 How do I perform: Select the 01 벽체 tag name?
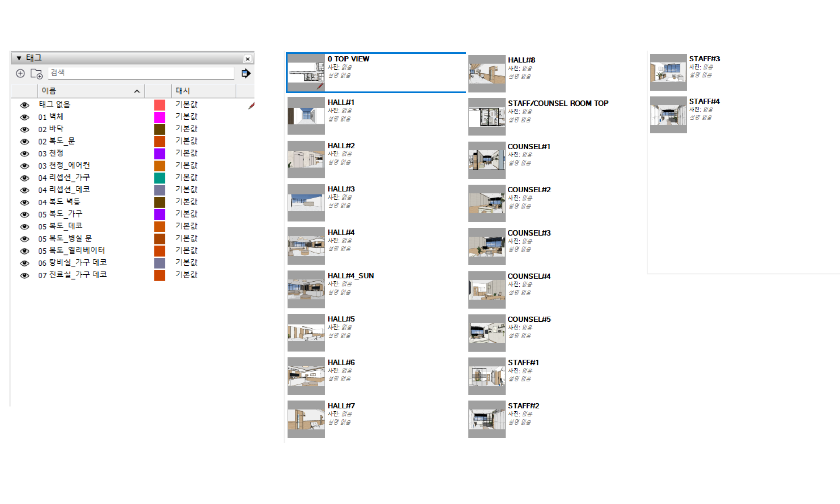[x=51, y=117]
